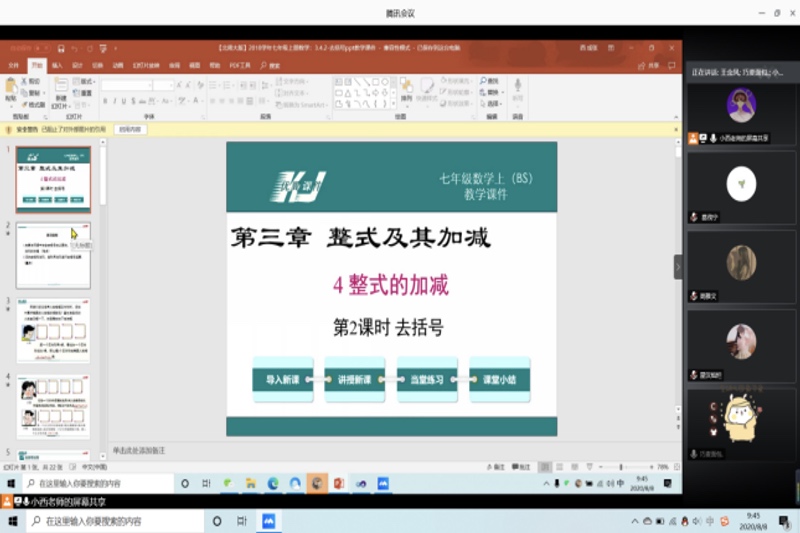
Task: Click PowerPoint icon in shared screen taskbar
Action: [339, 483]
